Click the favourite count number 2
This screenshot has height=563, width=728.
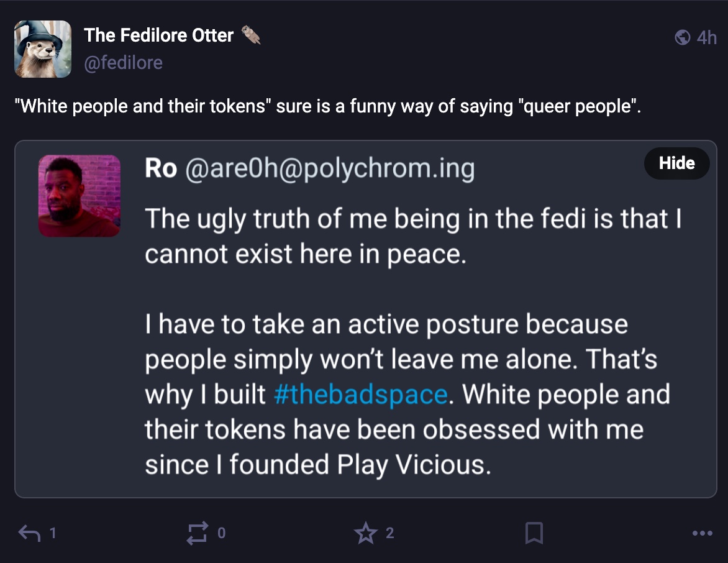(x=389, y=533)
